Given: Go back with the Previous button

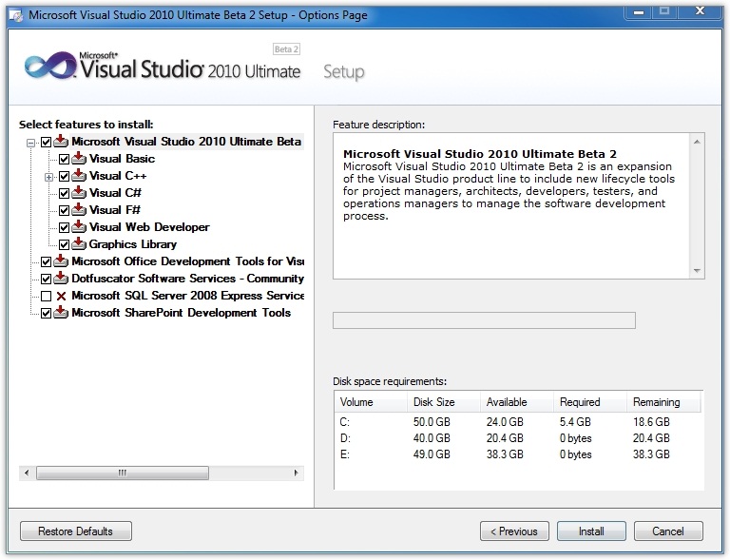Looking at the screenshot, I should (x=514, y=531).
